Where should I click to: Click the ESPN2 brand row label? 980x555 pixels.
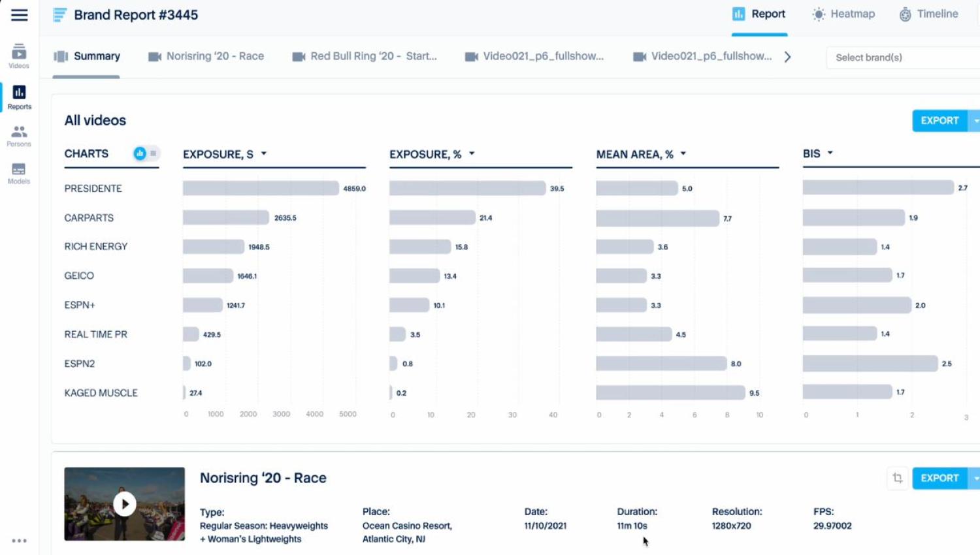pyautogui.click(x=80, y=364)
